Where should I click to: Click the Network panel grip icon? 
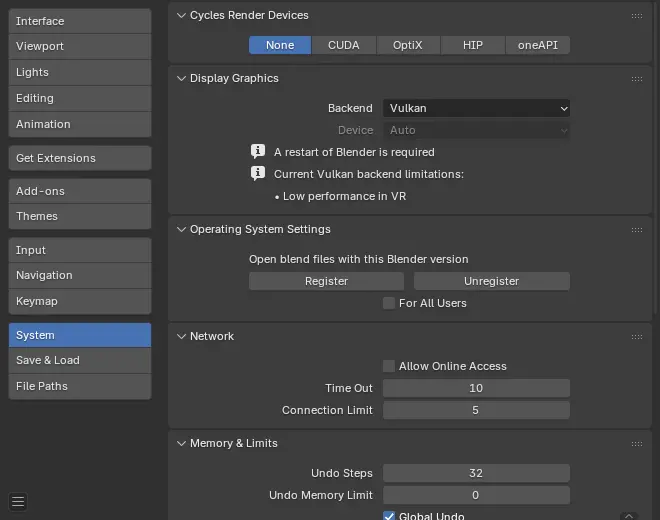pyautogui.click(x=637, y=337)
